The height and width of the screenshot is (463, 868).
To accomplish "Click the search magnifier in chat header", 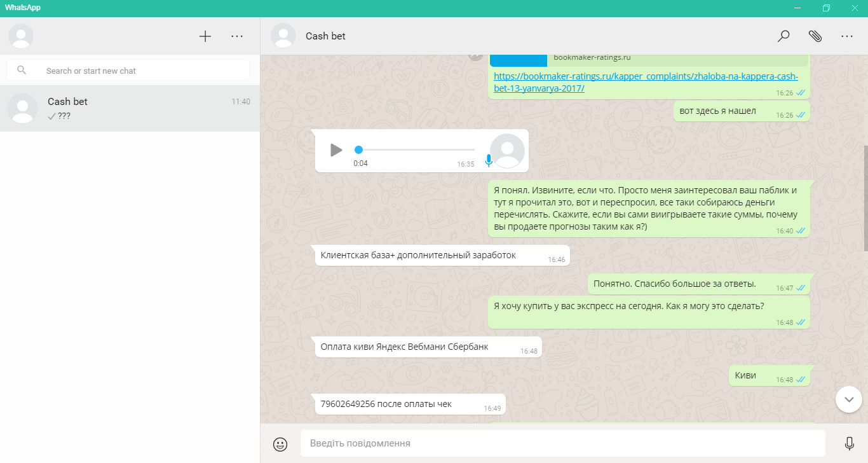I will (783, 36).
